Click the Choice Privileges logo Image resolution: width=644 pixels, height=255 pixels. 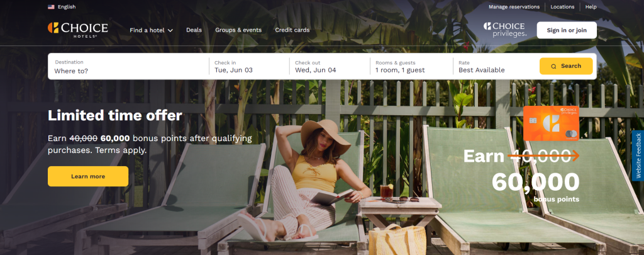pos(505,30)
